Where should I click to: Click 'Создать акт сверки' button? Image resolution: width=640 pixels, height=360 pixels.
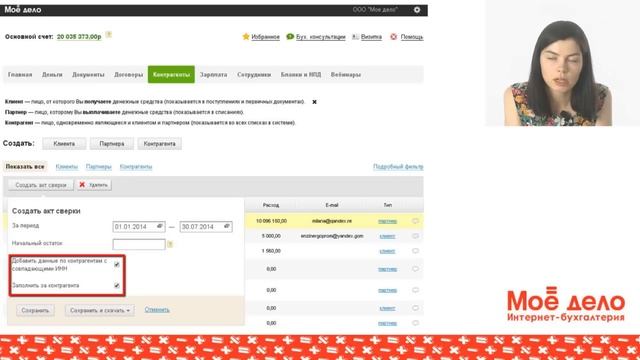[x=41, y=185]
